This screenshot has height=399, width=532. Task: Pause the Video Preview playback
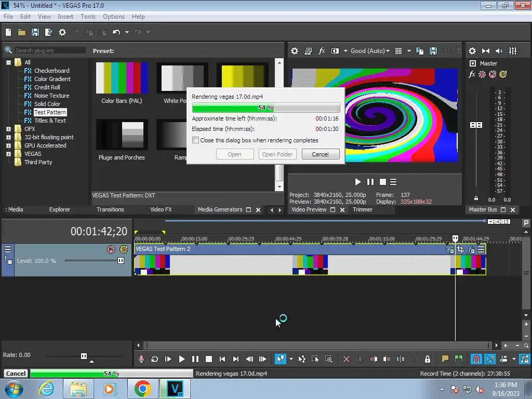[x=370, y=182]
